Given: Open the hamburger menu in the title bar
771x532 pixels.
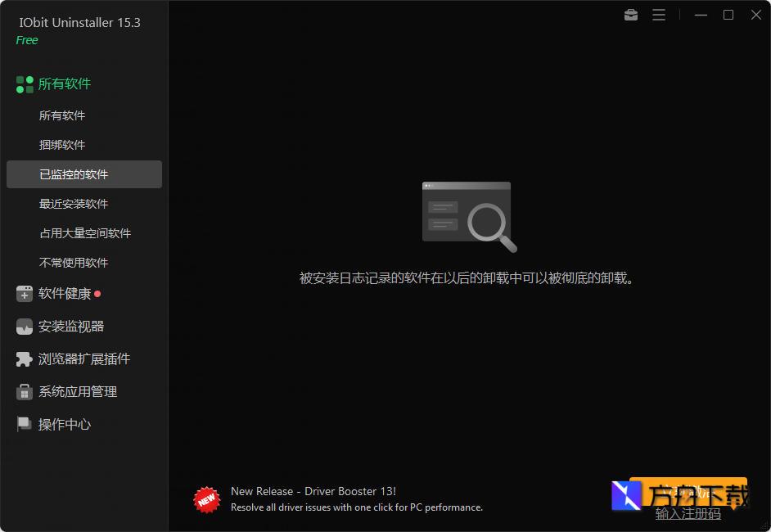Looking at the screenshot, I should click(659, 14).
